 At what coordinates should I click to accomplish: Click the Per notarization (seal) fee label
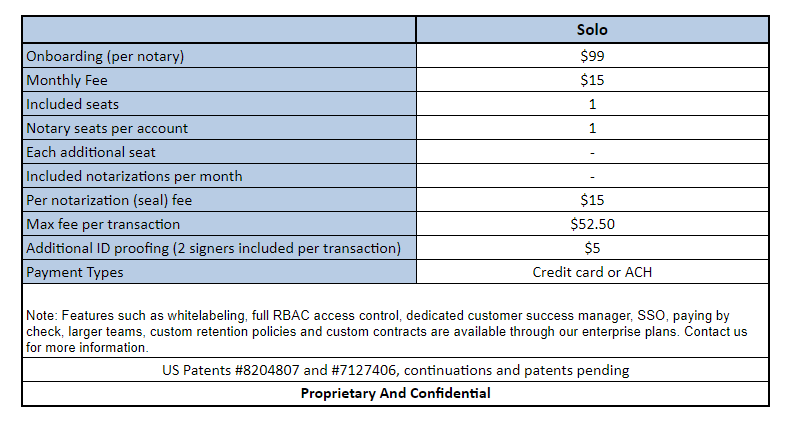220,200
